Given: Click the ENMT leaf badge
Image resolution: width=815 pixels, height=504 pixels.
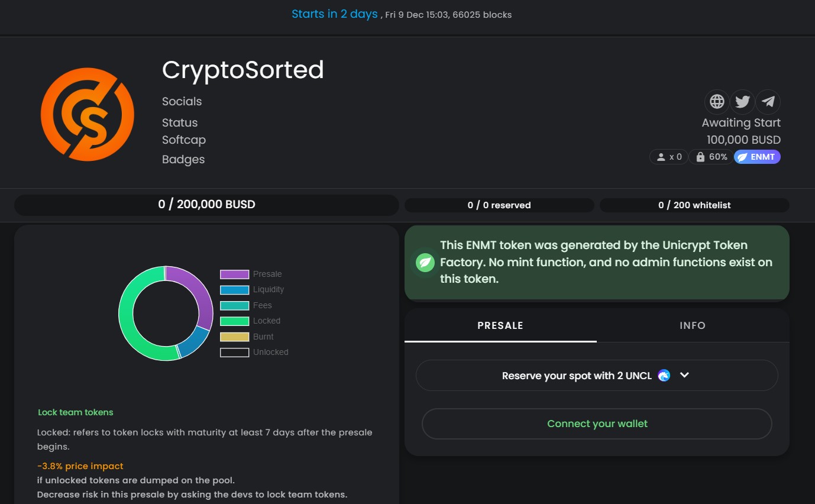Looking at the screenshot, I should [757, 157].
